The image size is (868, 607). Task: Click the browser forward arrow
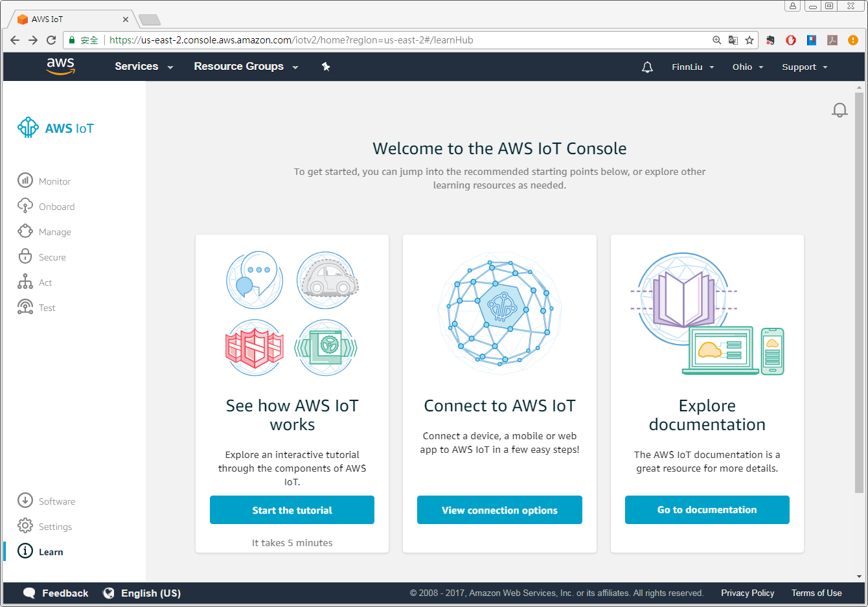tap(33, 40)
